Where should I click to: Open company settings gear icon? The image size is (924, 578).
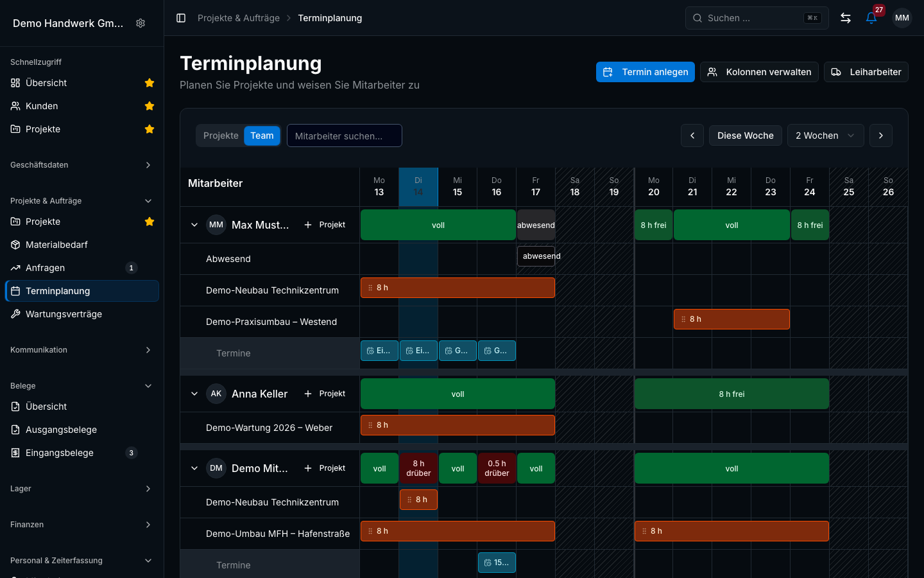click(x=141, y=23)
